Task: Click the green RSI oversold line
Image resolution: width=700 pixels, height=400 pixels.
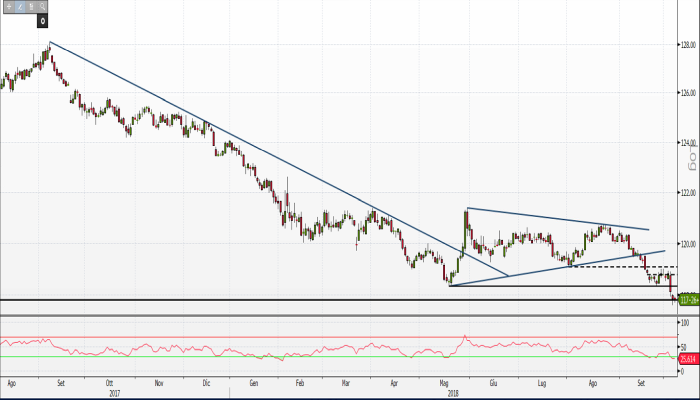Action: [x=300, y=357]
